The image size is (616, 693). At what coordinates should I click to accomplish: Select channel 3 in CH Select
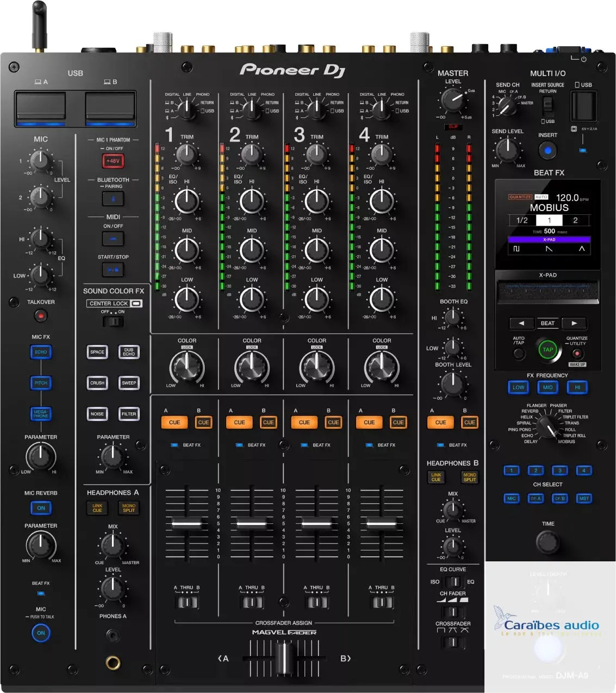(559, 471)
